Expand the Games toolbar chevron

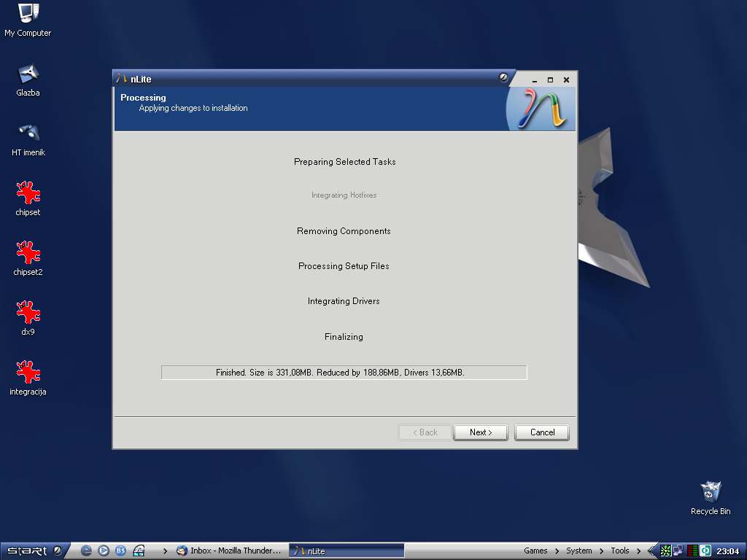click(557, 551)
